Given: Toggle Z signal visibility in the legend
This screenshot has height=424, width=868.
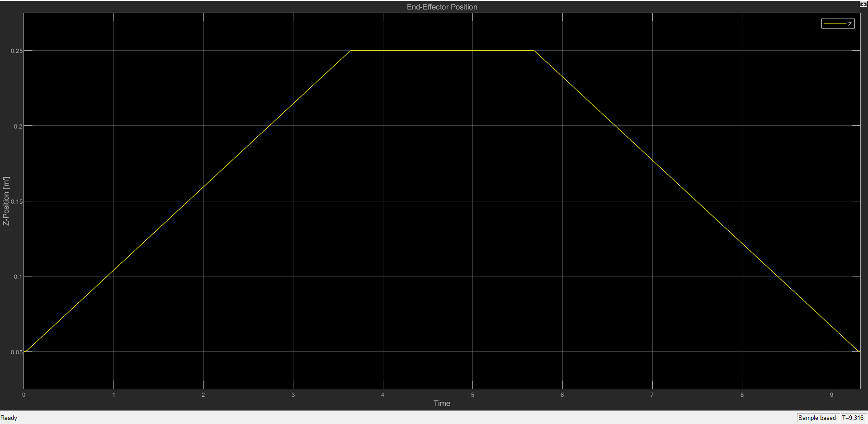Looking at the screenshot, I should [838, 24].
